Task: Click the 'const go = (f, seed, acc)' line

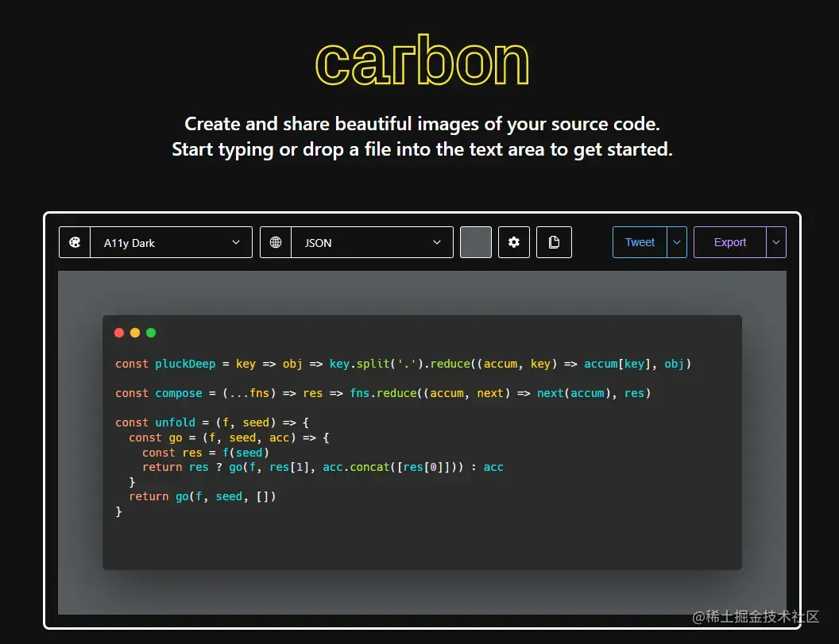Action: [x=229, y=438]
